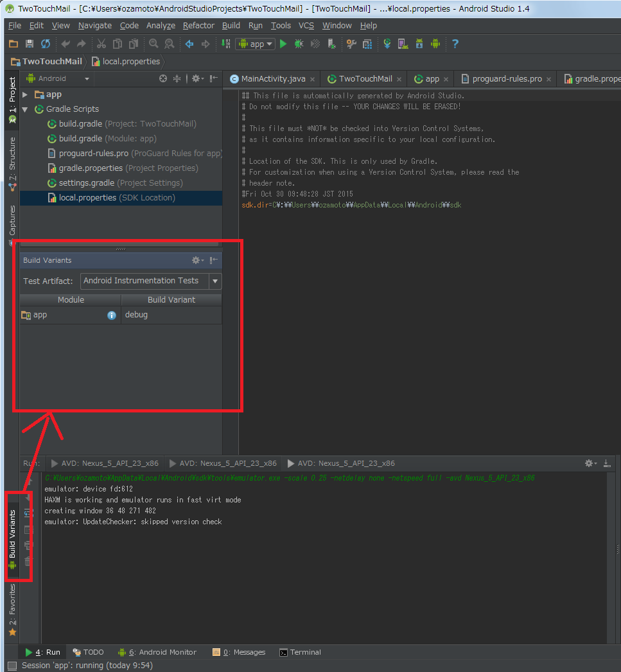
Task: Open the Test Artifact dropdown
Action: [x=151, y=281]
